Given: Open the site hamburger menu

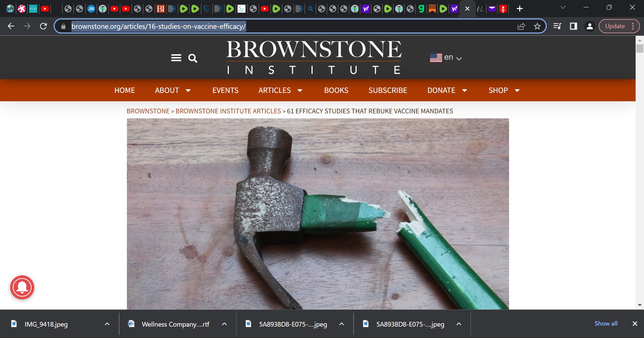Looking at the screenshot, I should 176,58.
